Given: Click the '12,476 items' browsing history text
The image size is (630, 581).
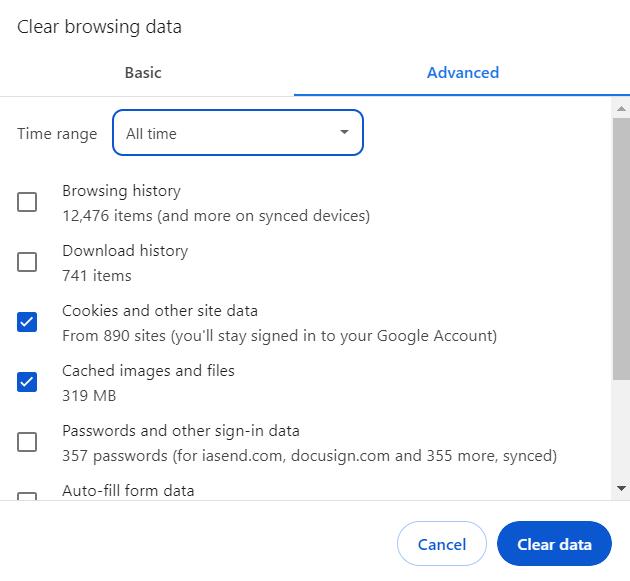Looking at the screenshot, I should pyautogui.click(x=216, y=216).
